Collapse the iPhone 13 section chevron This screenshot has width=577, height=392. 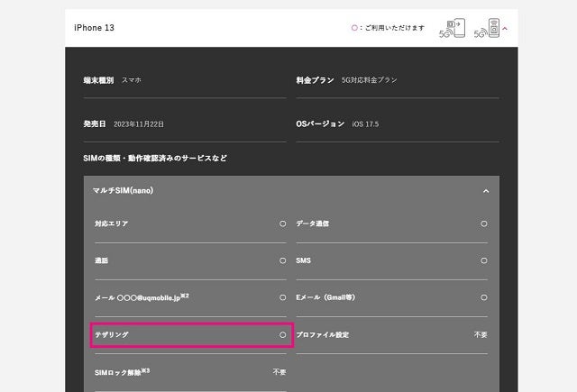pyautogui.click(x=505, y=28)
